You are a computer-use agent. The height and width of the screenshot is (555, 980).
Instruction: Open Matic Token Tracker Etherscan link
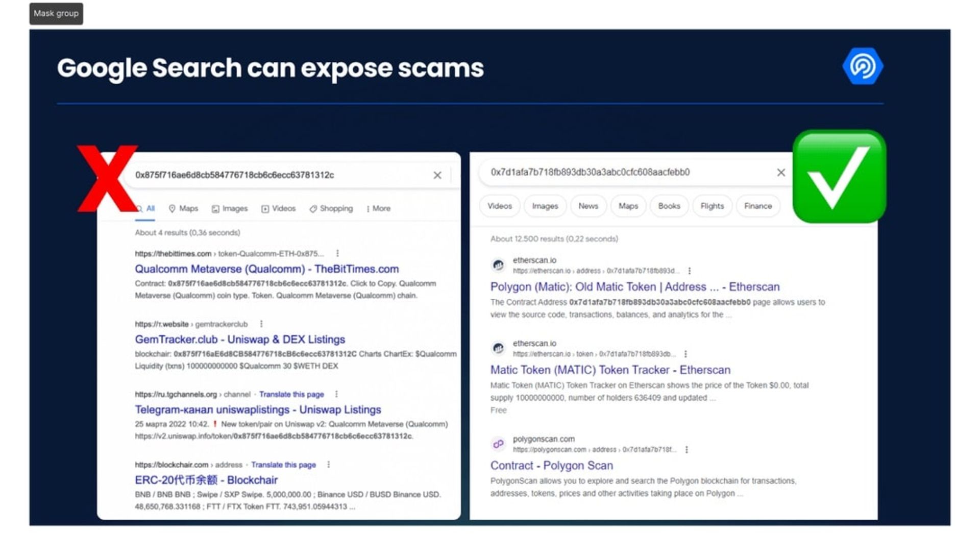[x=610, y=370]
